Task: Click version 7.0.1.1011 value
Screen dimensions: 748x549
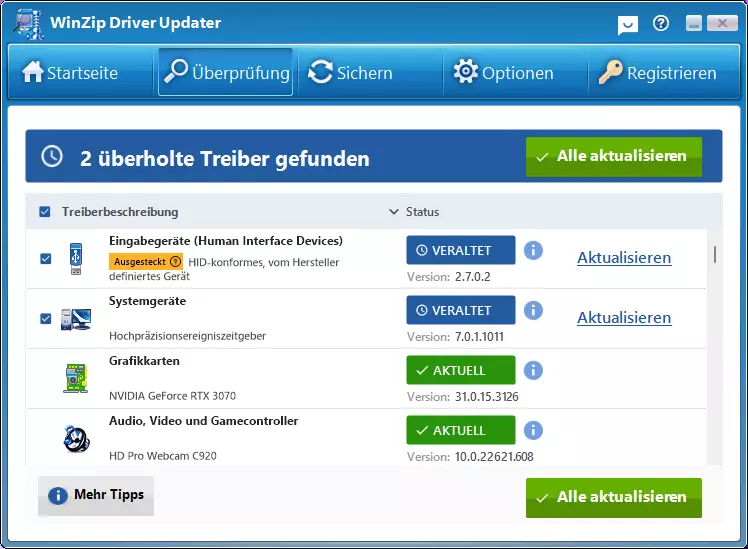Action: click(479, 337)
